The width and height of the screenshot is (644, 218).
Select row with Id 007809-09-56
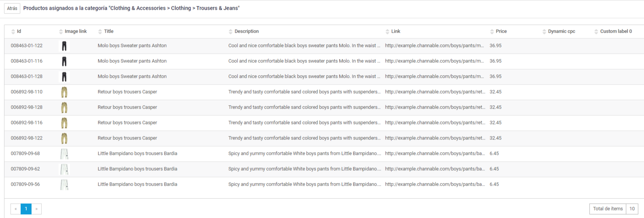click(324, 185)
